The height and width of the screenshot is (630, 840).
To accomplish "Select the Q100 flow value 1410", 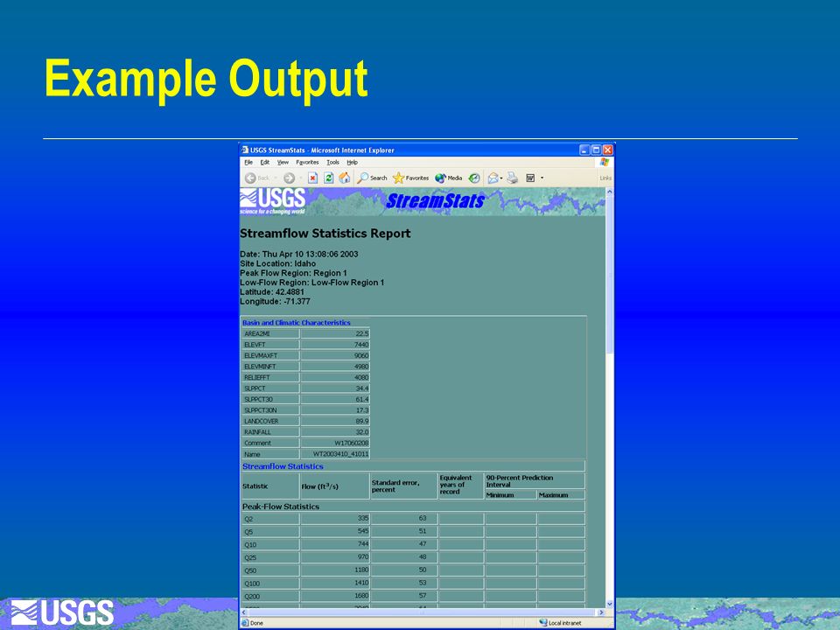I will 361,583.
